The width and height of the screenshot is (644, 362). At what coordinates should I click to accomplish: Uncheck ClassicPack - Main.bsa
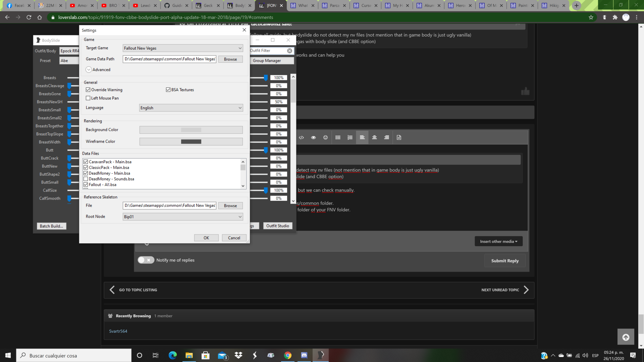[86, 168]
